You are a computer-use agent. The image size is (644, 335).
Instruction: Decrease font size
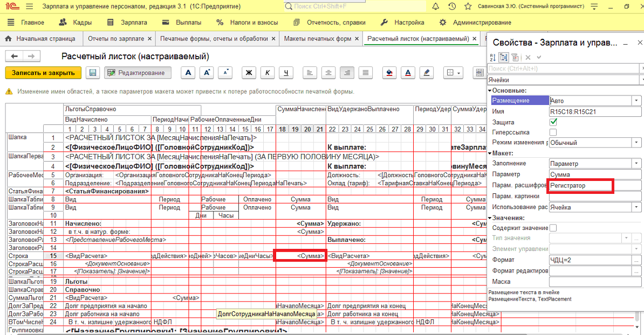click(225, 73)
